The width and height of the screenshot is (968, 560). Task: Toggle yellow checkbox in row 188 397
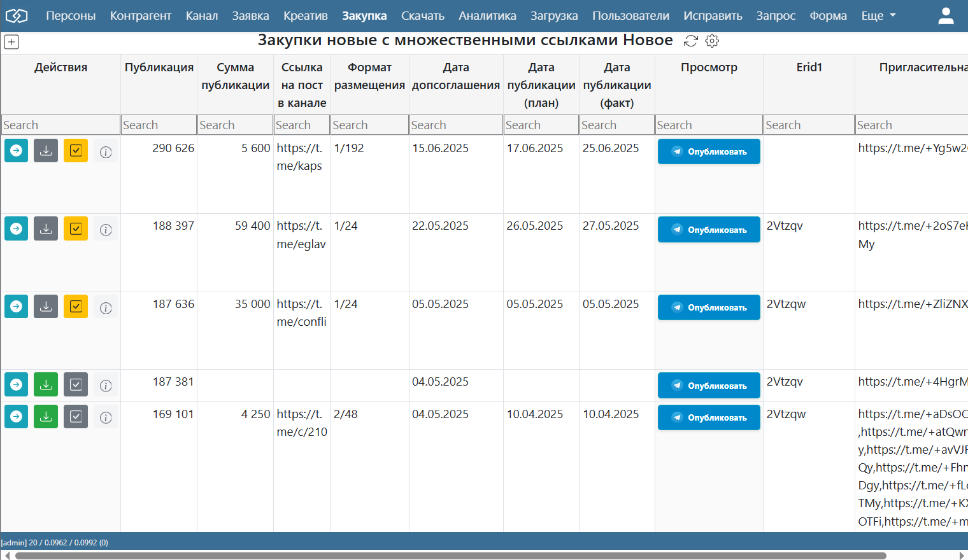(x=76, y=228)
